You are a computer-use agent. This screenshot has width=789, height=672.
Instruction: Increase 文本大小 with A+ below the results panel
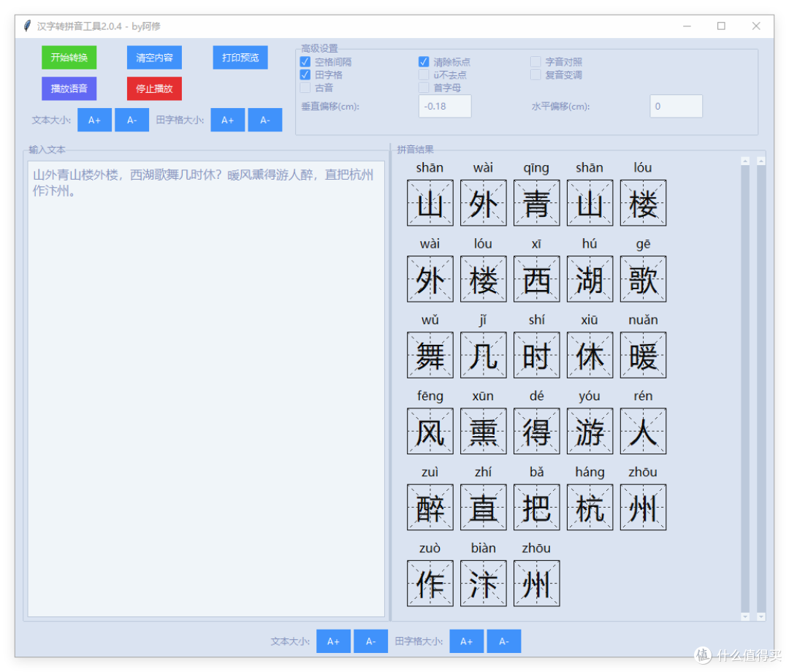(x=334, y=641)
